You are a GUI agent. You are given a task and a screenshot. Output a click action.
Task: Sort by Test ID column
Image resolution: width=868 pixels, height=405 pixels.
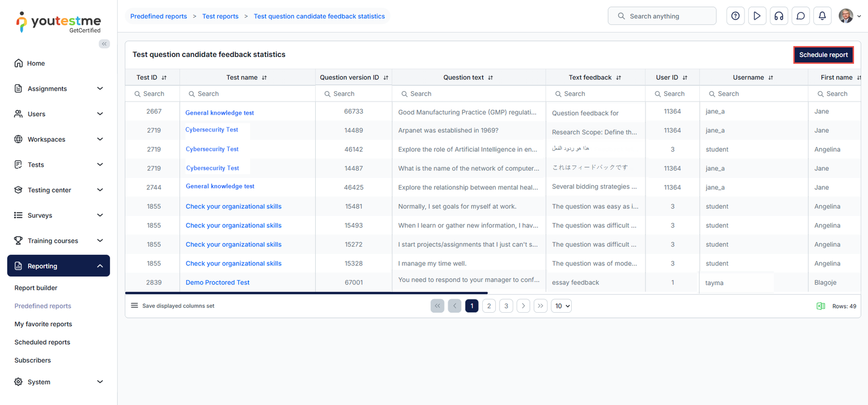pyautogui.click(x=164, y=78)
